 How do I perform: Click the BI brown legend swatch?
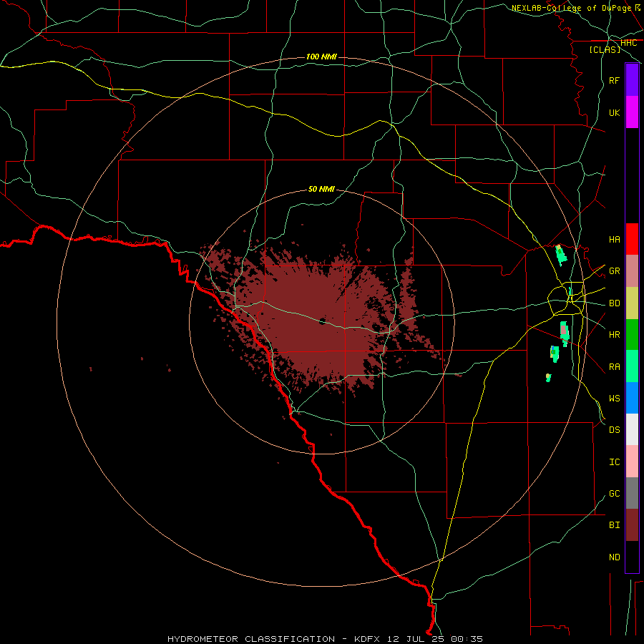point(632,525)
